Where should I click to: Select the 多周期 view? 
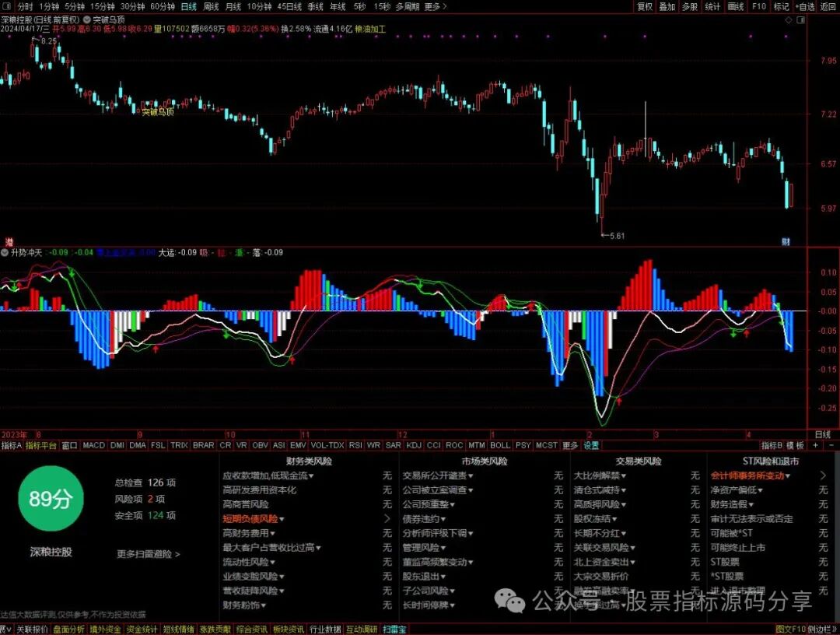click(407, 6)
